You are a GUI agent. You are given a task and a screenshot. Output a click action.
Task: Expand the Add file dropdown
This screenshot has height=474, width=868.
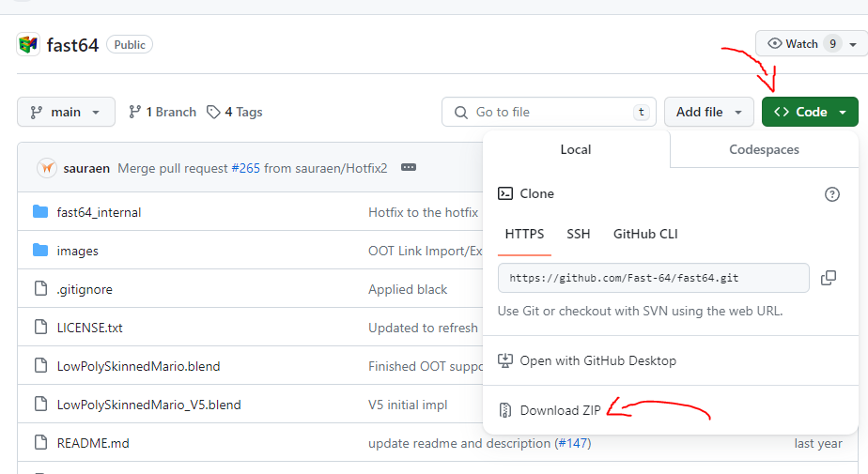708,112
